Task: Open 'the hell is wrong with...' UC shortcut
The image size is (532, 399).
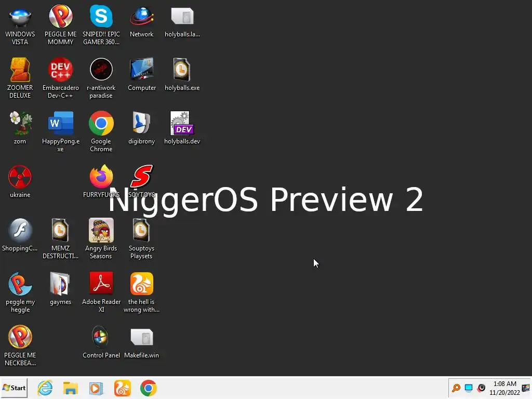Action: 141,293
